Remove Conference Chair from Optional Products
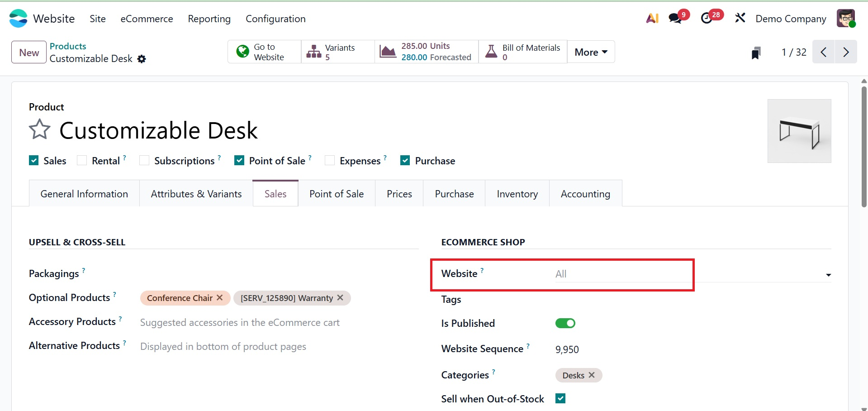 click(x=220, y=298)
